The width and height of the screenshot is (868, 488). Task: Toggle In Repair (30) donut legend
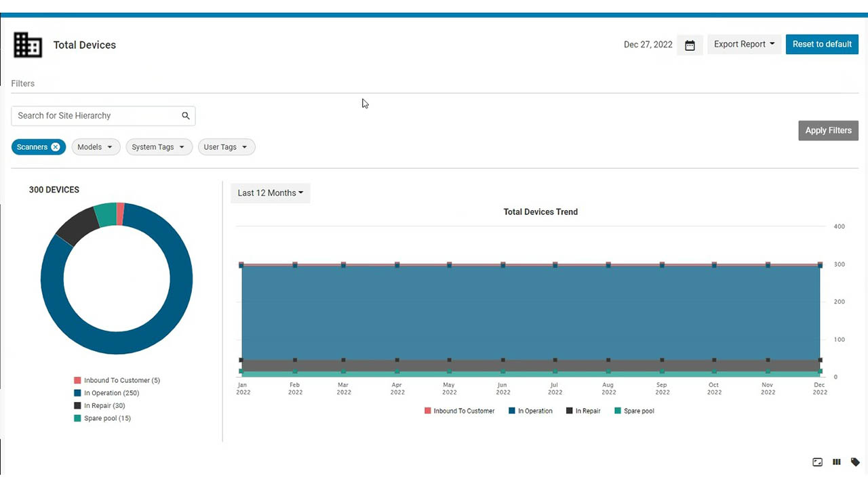tap(99, 406)
